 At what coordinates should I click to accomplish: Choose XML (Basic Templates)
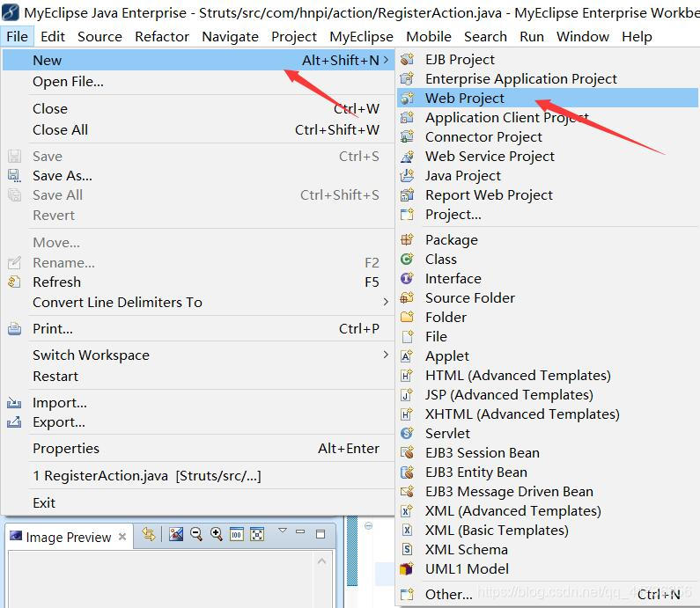point(547,531)
